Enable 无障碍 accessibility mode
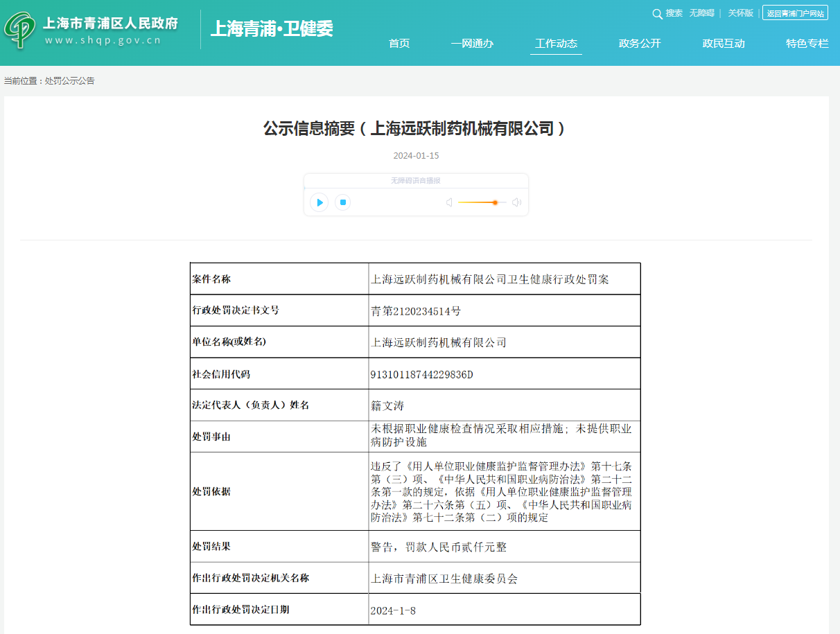Image resolution: width=840 pixels, height=634 pixels. click(701, 13)
